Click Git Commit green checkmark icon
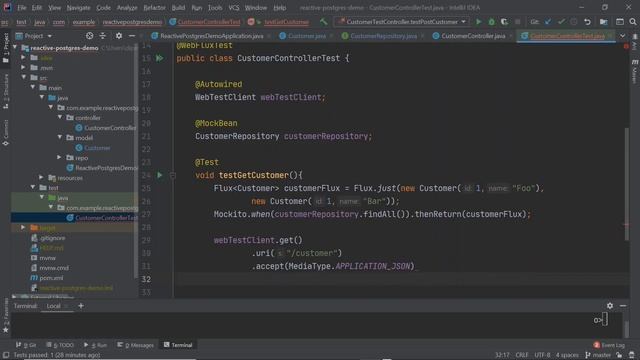The image size is (640, 360). (561, 22)
